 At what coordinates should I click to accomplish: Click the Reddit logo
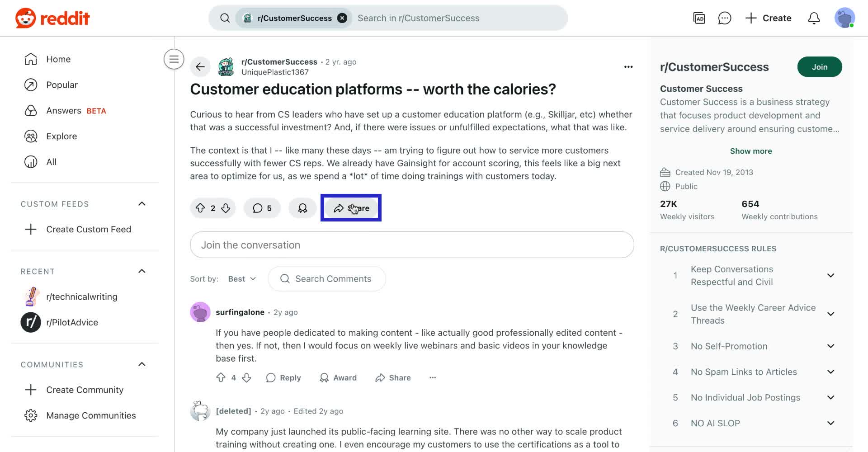(x=52, y=18)
